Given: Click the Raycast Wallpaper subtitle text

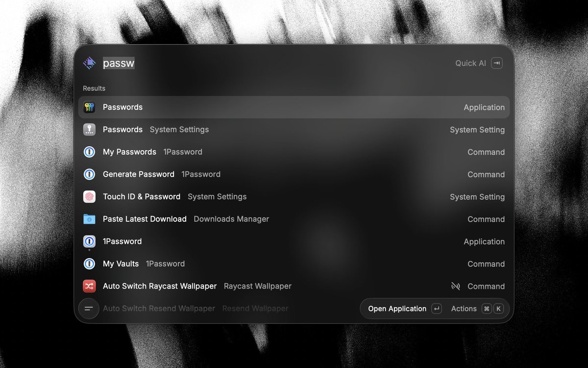Looking at the screenshot, I should pos(258,286).
